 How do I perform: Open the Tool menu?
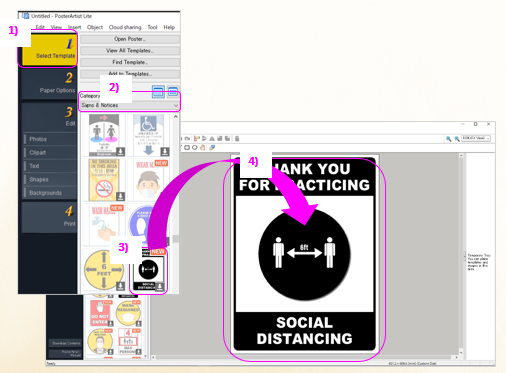pos(152,27)
